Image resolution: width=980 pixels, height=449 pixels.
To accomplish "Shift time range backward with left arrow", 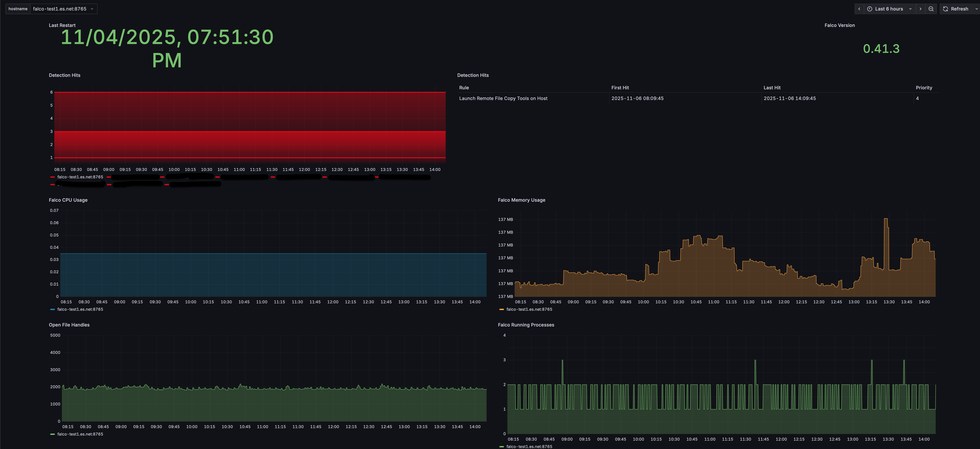I will click(x=859, y=9).
